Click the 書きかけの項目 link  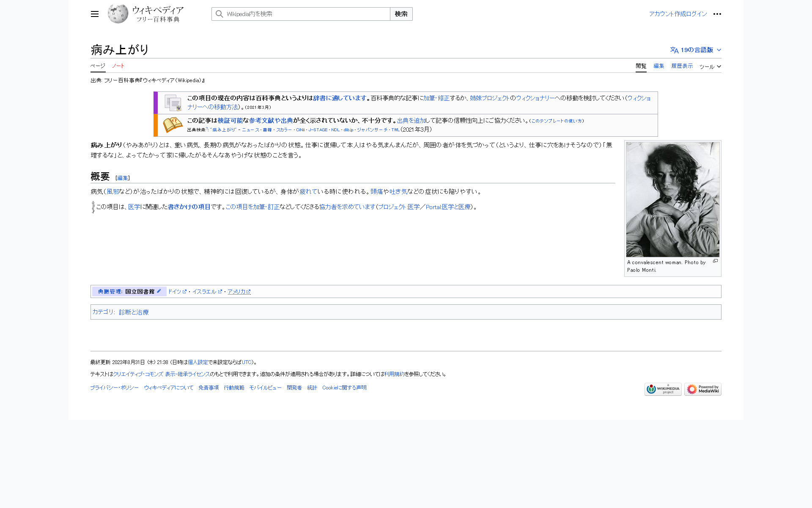pyautogui.click(x=189, y=207)
